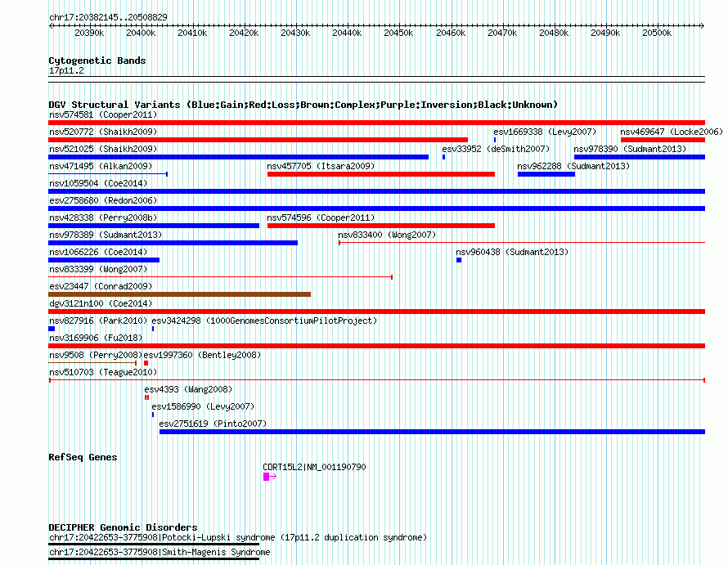Image resolution: width=728 pixels, height=565 pixels.
Task: Click nsv1066226 (Coe2014) variant label
Action: pos(98,252)
